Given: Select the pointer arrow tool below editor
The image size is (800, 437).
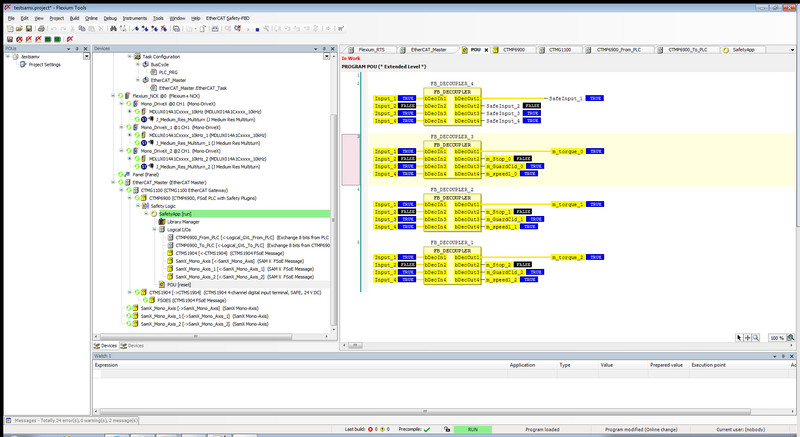Looking at the screenshot, I should [x=739, y=338].
